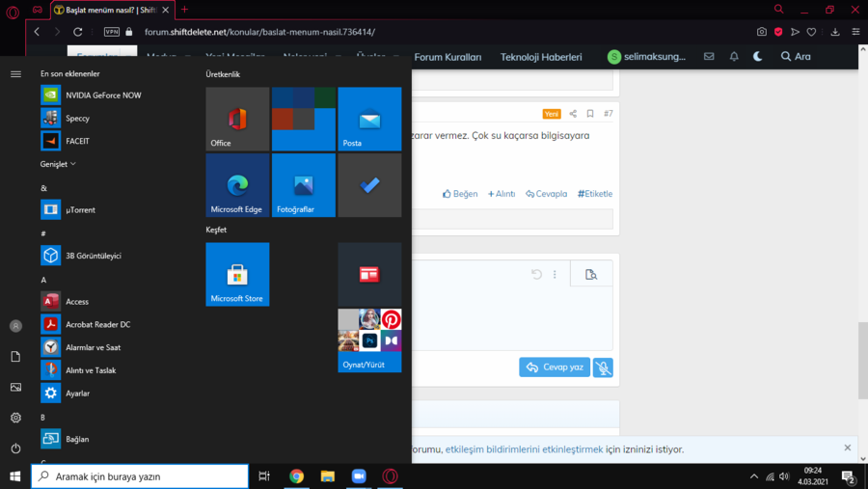Open Settings gear in Start sidebar
The width and height of the screenshot is (868, 489).
pyautogui.click(x=15, y=418)
